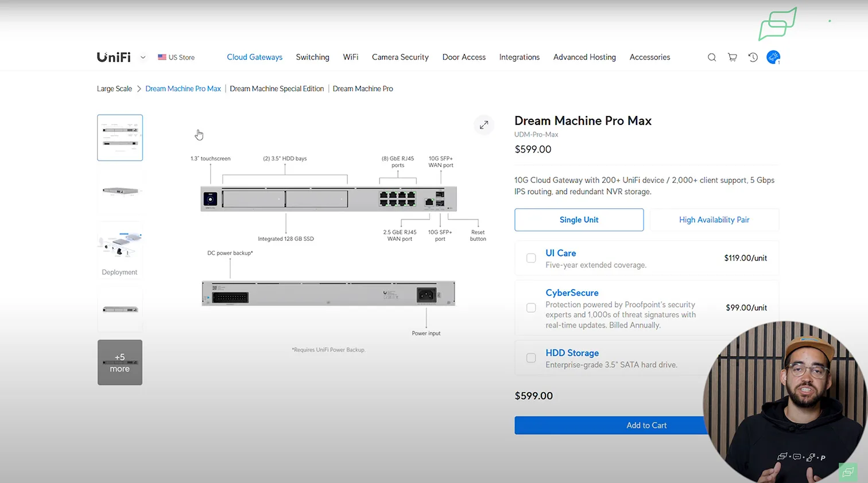Tick the HDD Storage checkbox

(531, 358)
